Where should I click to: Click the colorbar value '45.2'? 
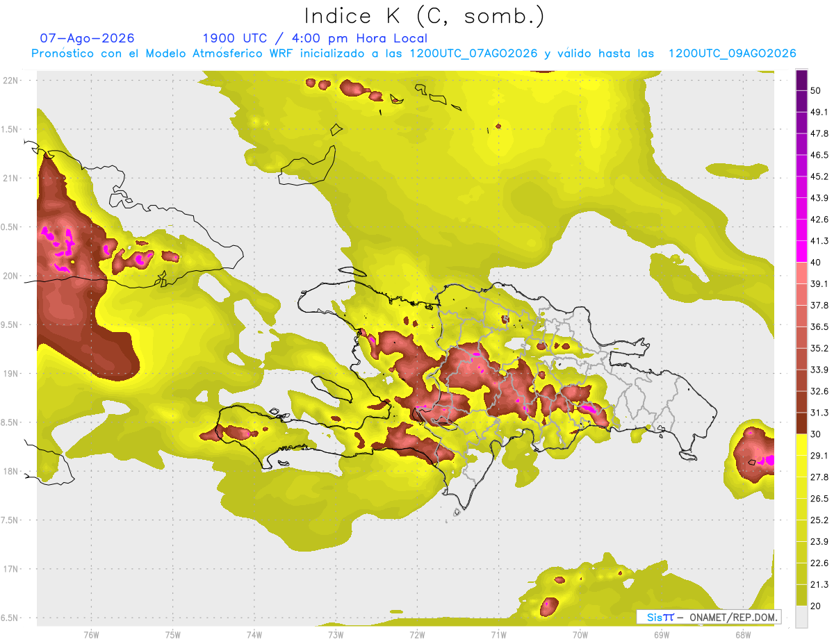pyautogui.click(x=819, y=176)
